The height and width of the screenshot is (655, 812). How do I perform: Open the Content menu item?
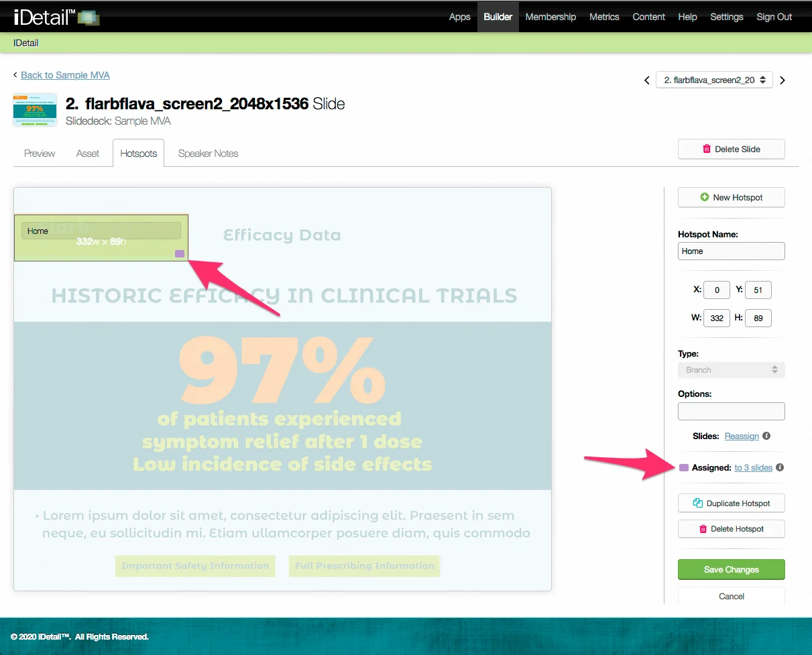[x=649, y=17]
